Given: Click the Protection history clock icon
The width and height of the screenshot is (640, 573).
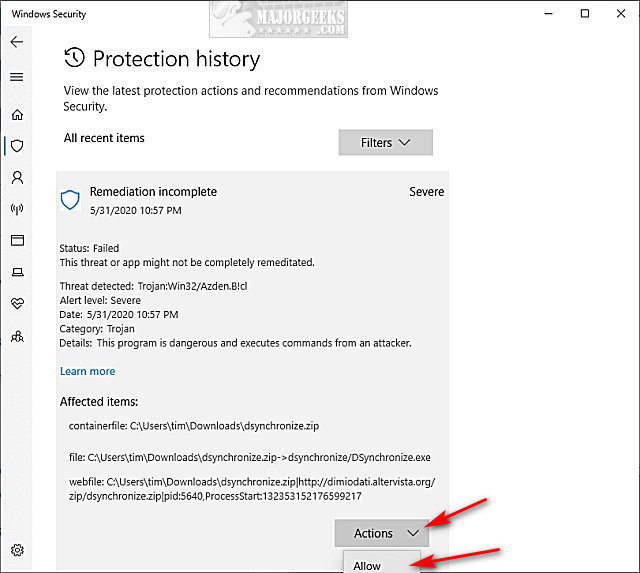Looking at the screenshot, I should (74, 58).
